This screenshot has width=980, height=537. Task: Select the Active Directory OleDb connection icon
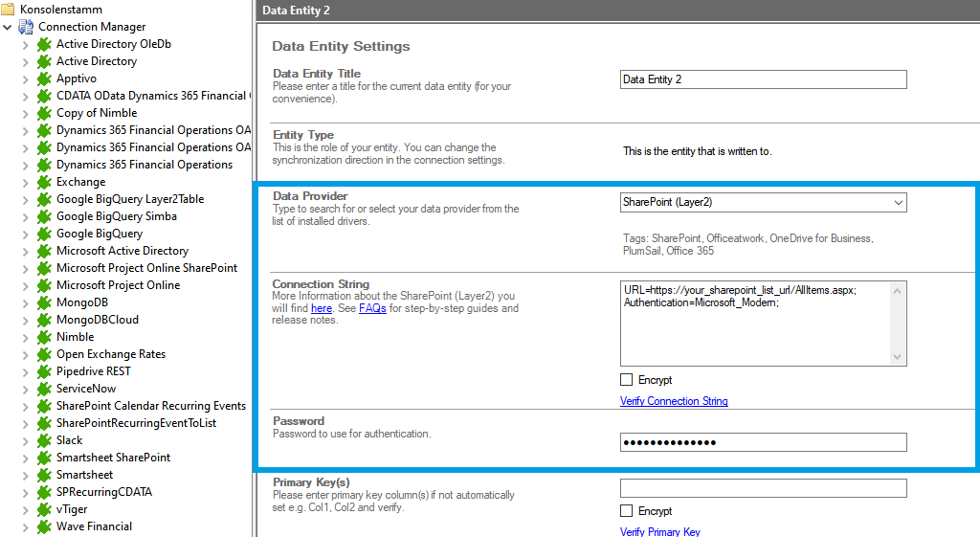point(44,44)
